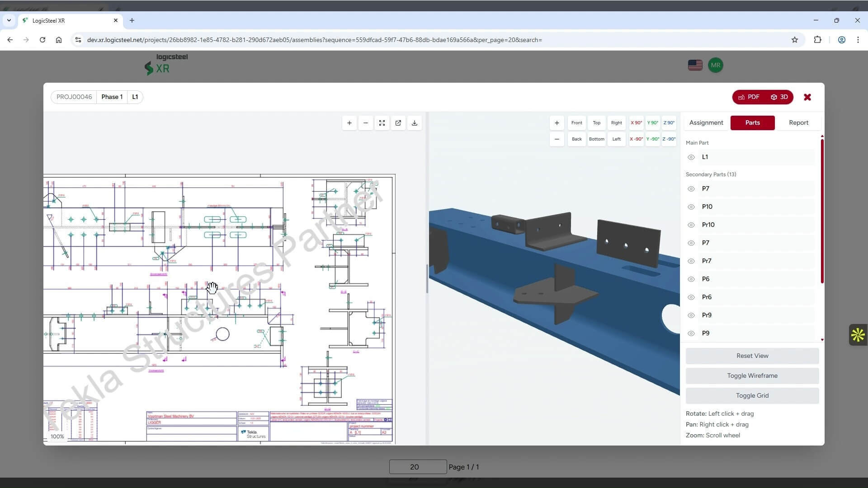Zoom in the 3D model viewer
The height and width of the screenshot is (488, 868).
(557, 123)
